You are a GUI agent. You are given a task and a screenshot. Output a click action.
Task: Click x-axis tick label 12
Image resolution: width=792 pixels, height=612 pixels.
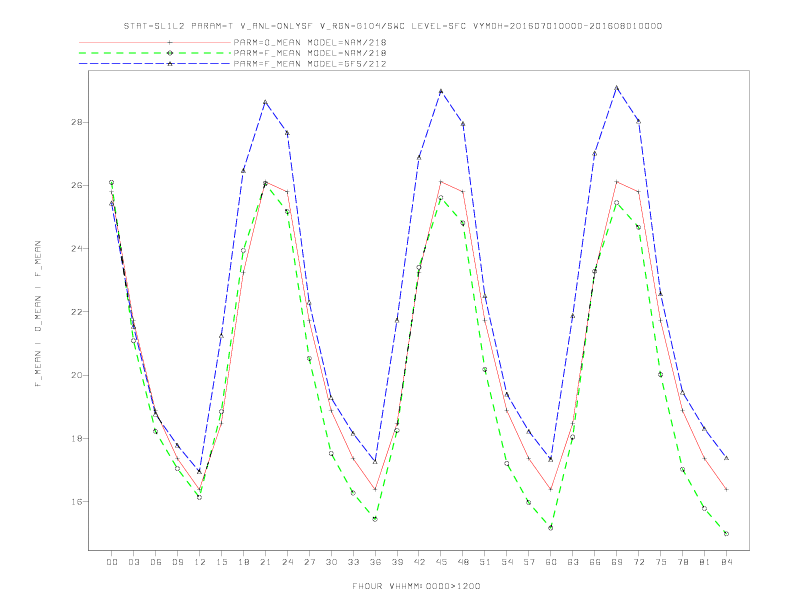200,562
